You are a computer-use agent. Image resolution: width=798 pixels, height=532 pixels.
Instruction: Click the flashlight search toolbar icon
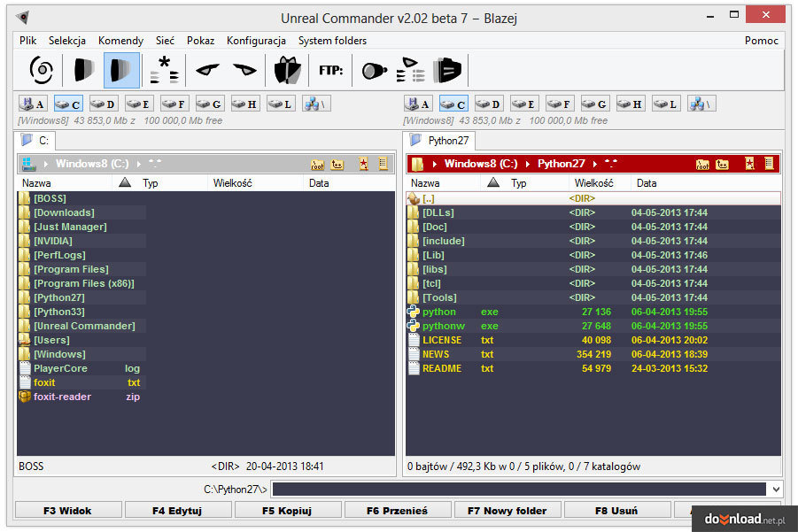click(x=374, y=71)
